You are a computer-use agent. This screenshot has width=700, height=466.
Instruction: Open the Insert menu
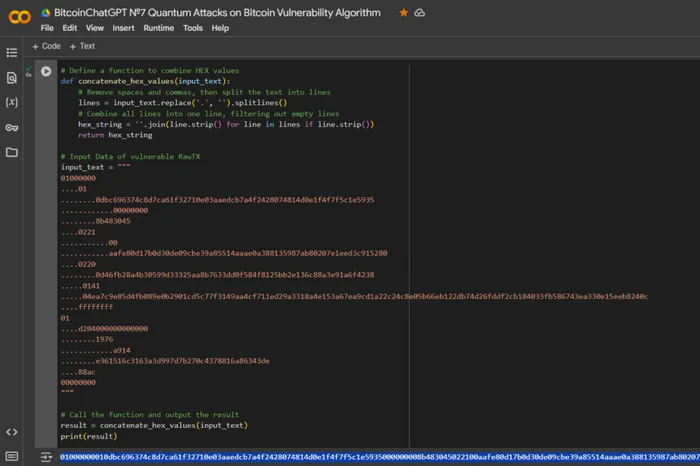(x=123, y=28)
